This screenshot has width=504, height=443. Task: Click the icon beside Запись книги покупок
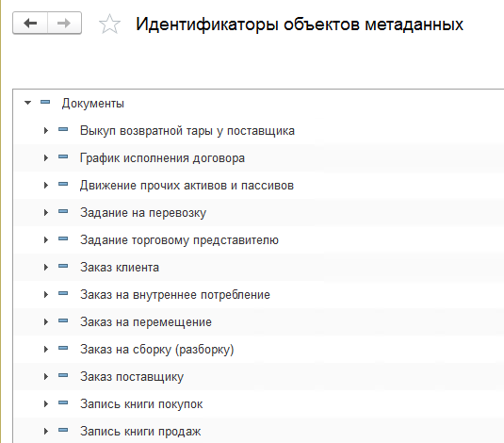(63, 402)
